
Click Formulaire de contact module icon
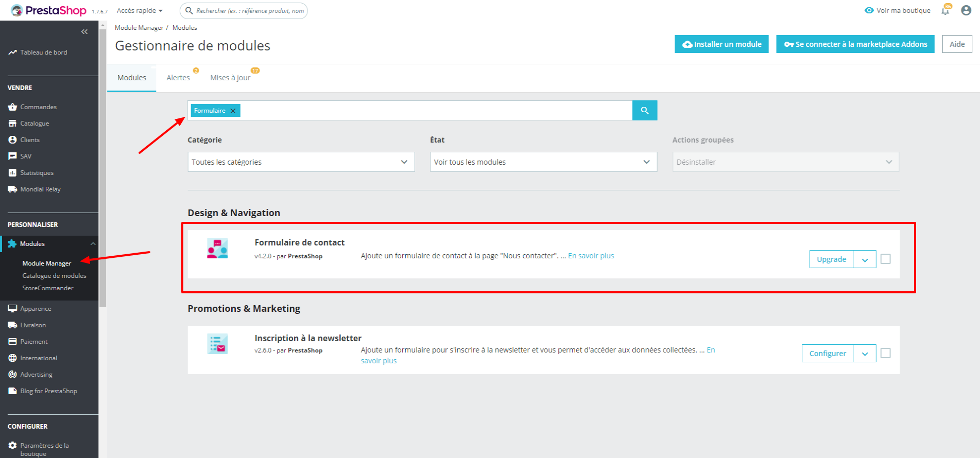(217, 249)
